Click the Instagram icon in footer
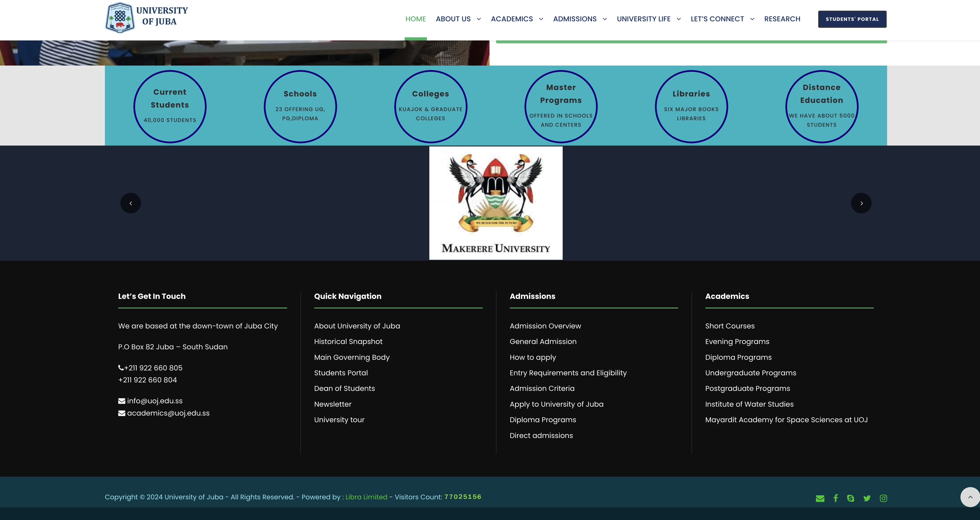The height and width of the screenshot is (520, 980). coord(883,498)
